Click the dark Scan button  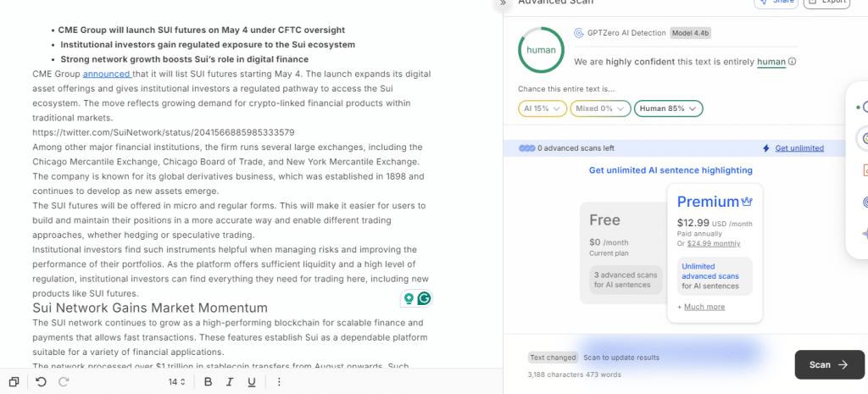(828, 364)
